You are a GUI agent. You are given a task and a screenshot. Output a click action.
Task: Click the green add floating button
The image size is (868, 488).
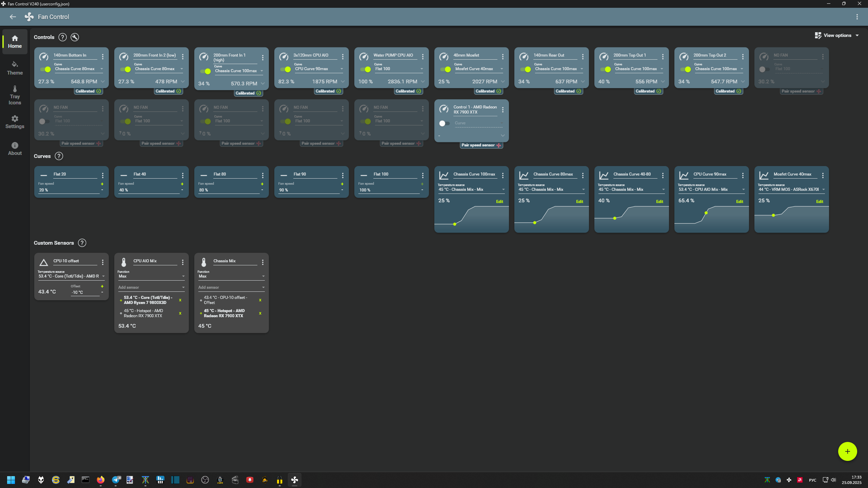point(847,451)
